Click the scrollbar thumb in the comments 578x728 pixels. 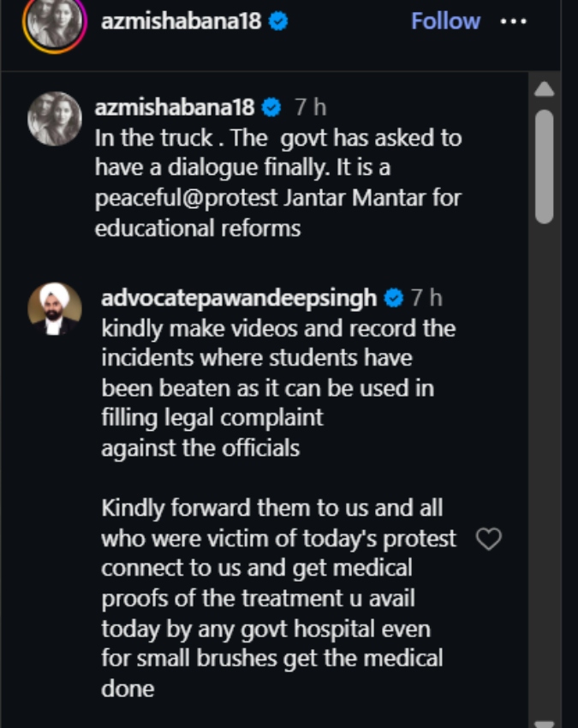tap(544, 167)
